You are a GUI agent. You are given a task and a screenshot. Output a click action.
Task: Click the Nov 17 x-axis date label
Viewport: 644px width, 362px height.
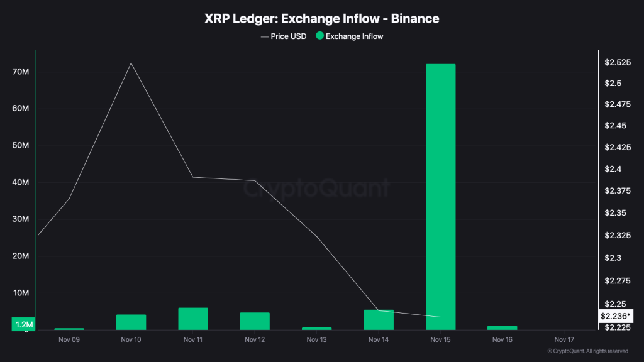tap(564, 340)
